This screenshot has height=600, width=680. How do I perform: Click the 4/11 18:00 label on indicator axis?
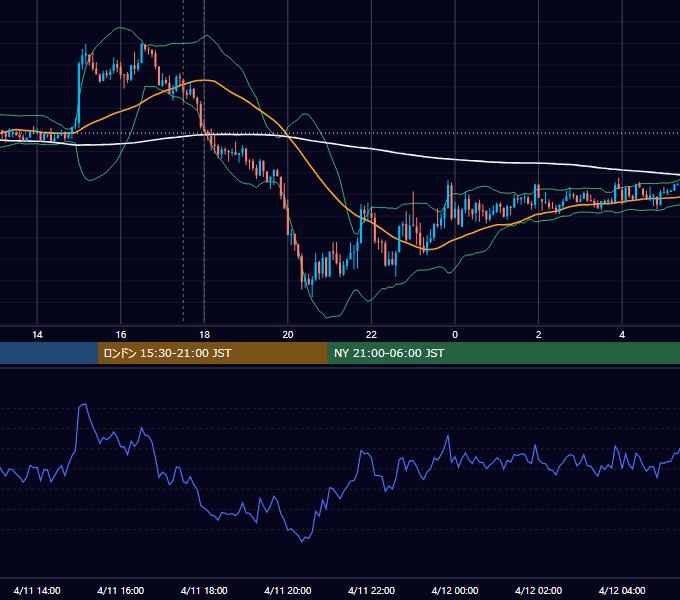pyautogui.click(x=204, y=590)
